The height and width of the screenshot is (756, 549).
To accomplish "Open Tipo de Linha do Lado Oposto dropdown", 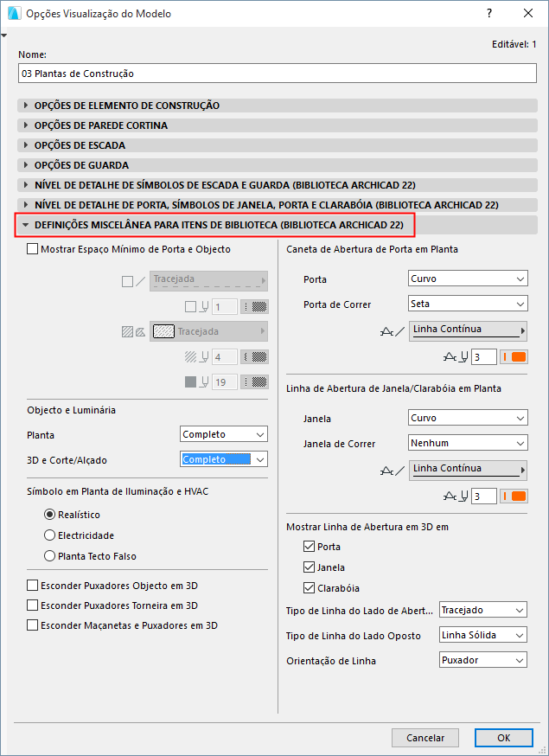I will (x=483, y=635).
